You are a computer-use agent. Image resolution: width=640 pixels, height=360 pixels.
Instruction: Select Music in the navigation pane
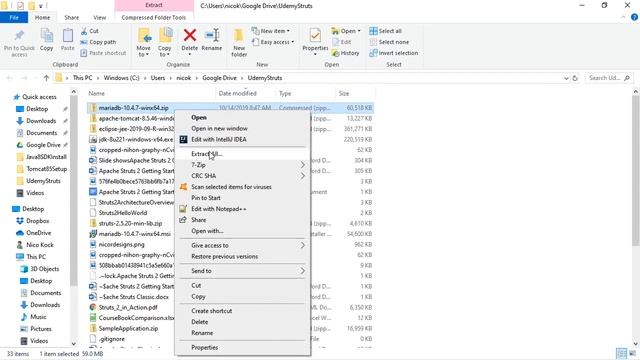tap(38, 317)
